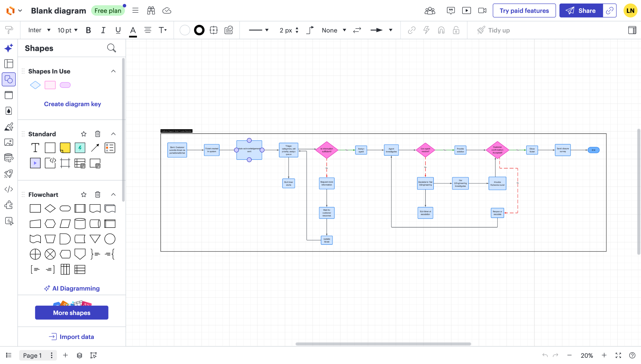Viewport: 641px width, 364px height.
Task: Open the hamburger menu beside Free plan
Action: click(x=135, y=11)
